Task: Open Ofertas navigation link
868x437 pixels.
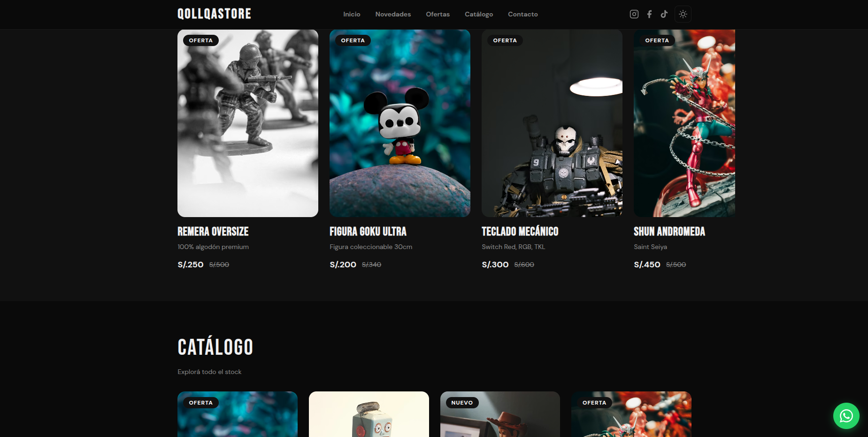Action: coord(438,14)
